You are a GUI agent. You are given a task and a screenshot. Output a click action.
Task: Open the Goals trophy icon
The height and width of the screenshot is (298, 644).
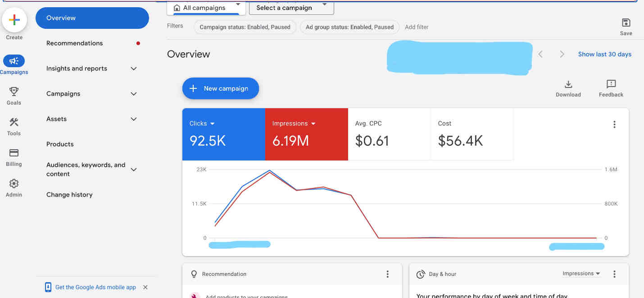14,92
